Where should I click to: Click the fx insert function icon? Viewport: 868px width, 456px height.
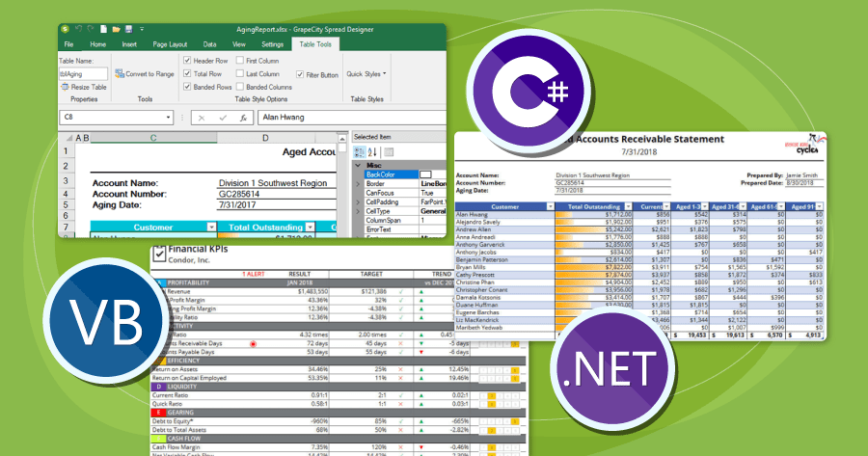pos(243,118)
